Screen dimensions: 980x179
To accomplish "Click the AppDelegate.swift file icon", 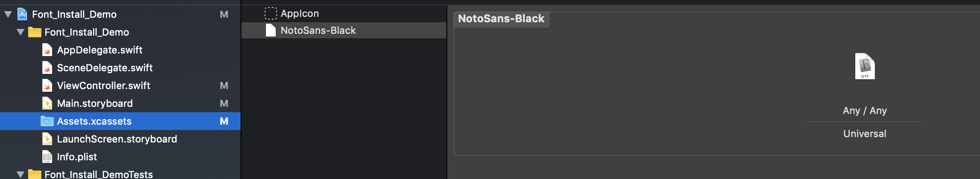I will [47, 50].
